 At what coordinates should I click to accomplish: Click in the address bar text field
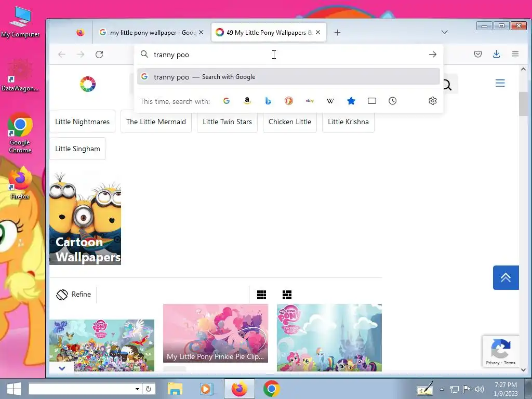point(288,55)
